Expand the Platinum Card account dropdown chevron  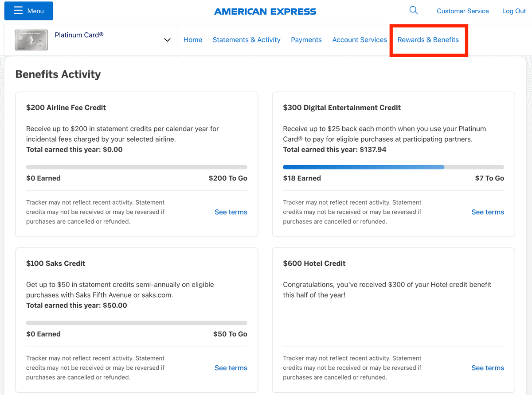[167, 40]
